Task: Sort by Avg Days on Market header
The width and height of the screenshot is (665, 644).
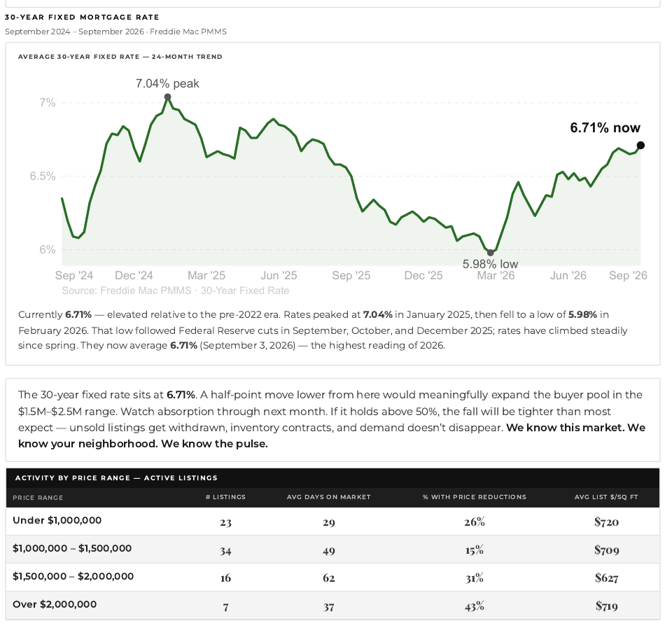Action: point(329,497)
